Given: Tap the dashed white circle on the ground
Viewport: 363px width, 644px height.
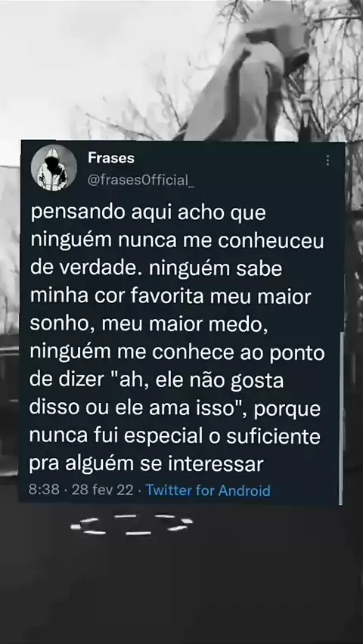Looking at the screenshot, I should [x=132, y=525].
